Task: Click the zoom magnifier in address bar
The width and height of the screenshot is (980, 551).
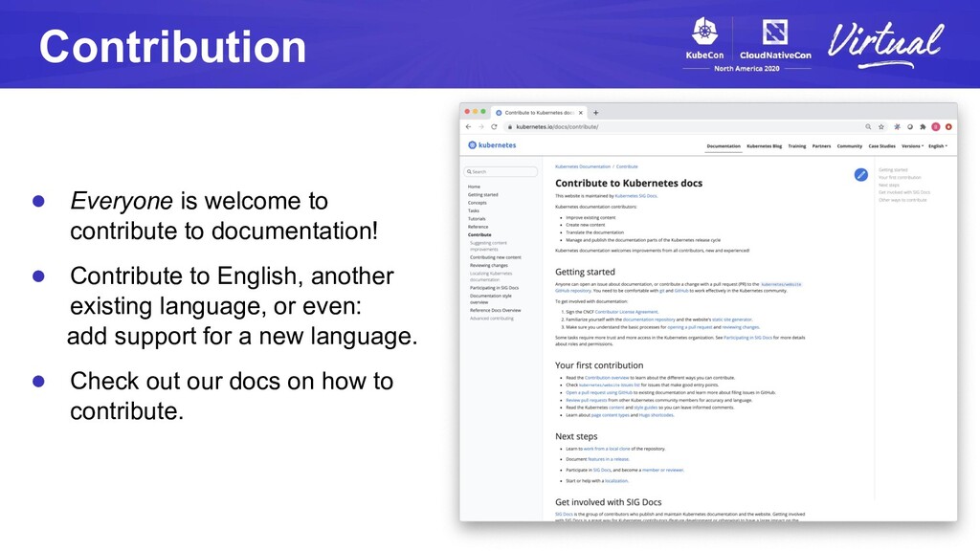Action: pyautogui.click(x=868, y=127)
